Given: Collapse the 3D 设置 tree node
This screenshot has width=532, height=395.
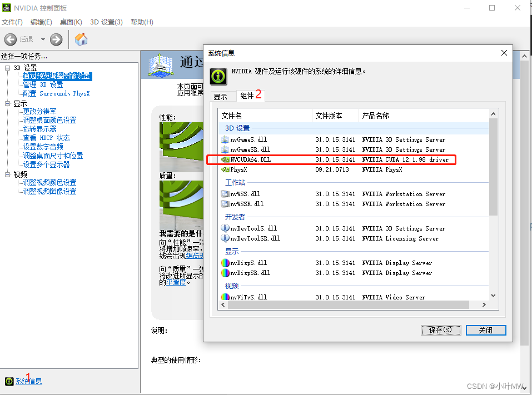Looking at the screenshot, I should 7,68.
